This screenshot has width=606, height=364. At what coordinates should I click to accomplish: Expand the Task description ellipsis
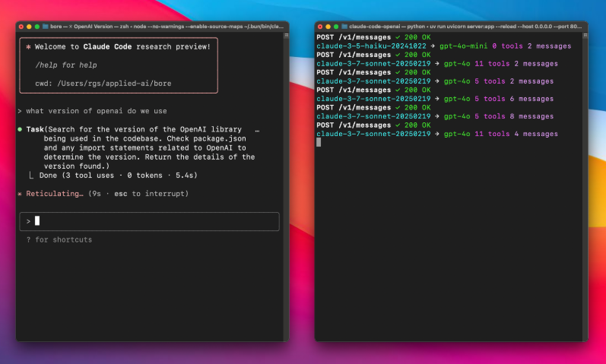(x=258, y=130)
